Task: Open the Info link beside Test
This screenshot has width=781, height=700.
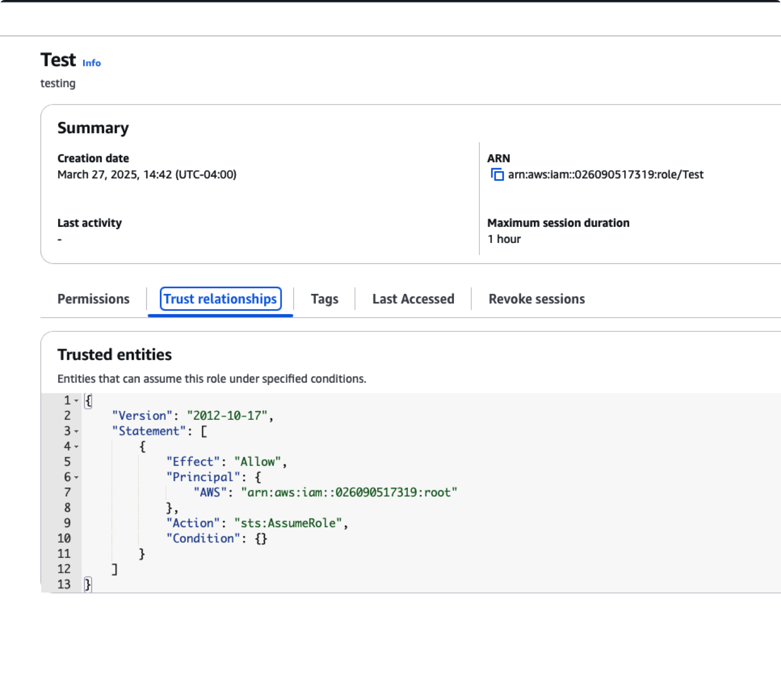Action: point(92,63)
